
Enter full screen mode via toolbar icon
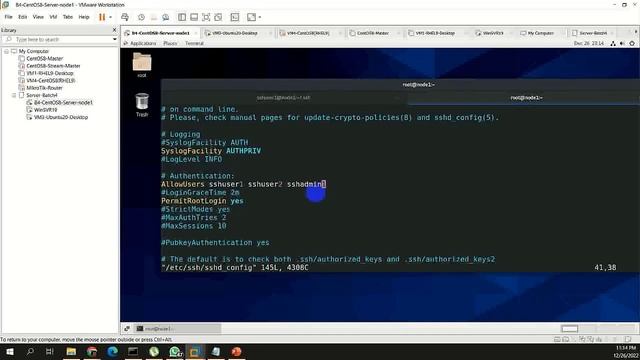tap(206, 17)
